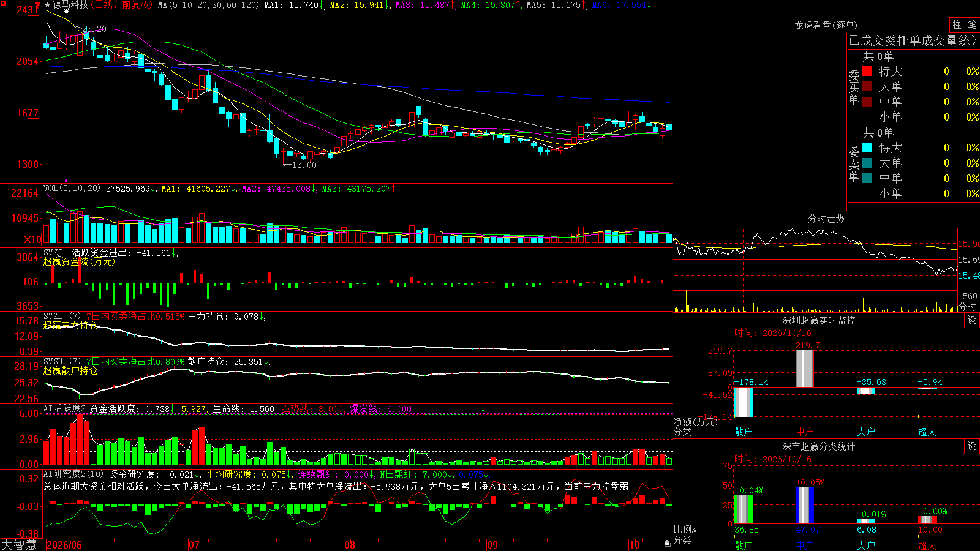
Task: Click the 2026/06 date on timeline
Action: pos(64,545)
